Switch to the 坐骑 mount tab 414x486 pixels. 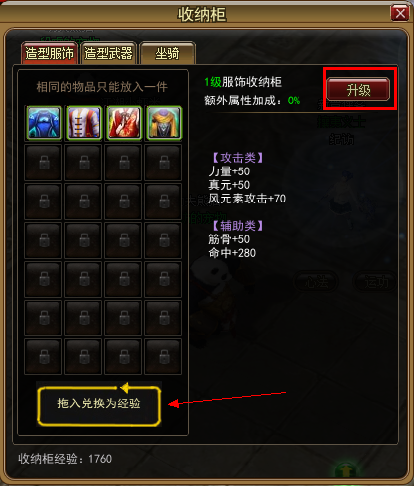[167, 53]
